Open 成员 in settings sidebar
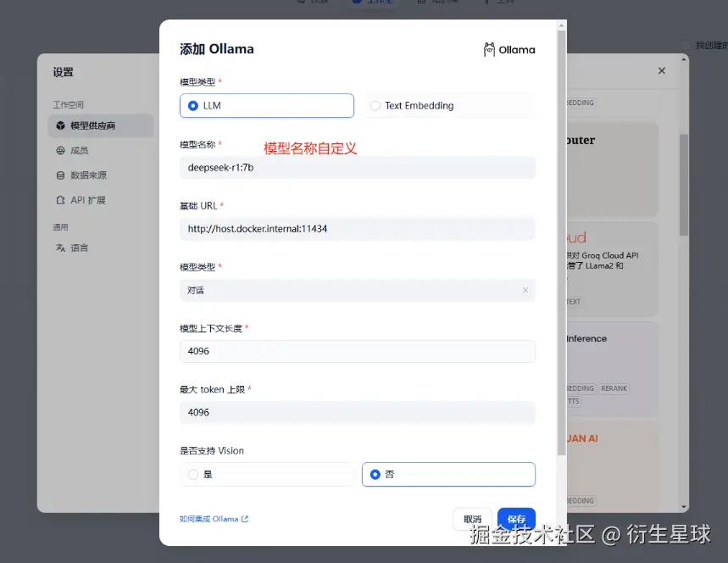The height and width of the screenshot is (563, 728). point(101,151)
